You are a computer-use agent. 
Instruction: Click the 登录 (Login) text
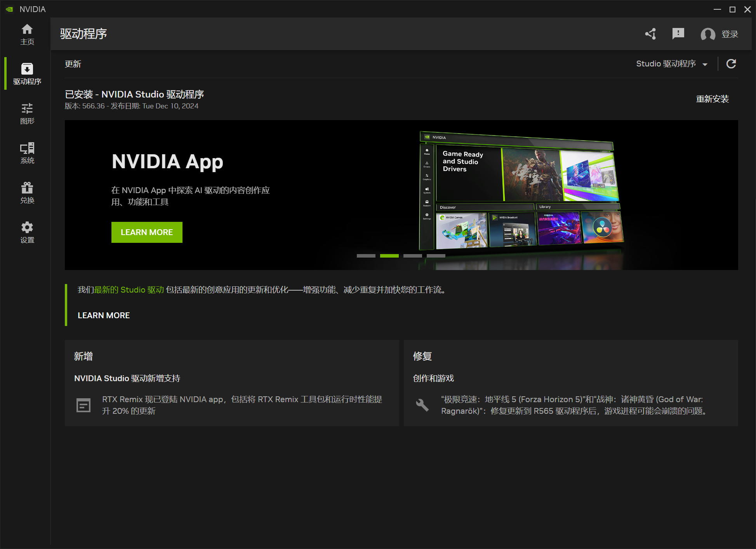pyautogui.click(x=730, y=34)
